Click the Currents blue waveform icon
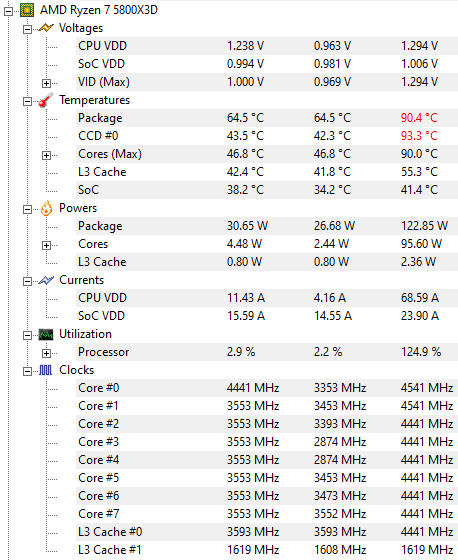This screenshot has width=458, height=560. [x=46, y=280]
